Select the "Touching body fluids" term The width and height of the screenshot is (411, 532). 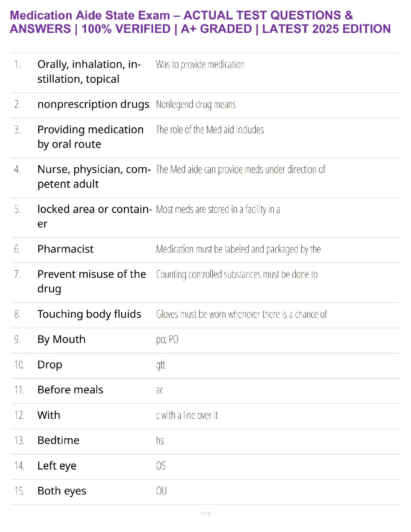[89, 314]
